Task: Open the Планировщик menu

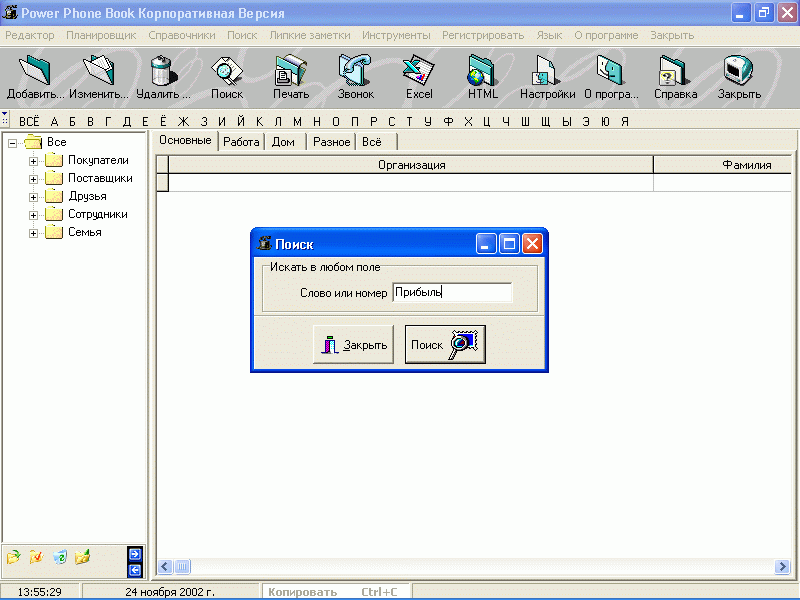Action: tap(101, 35)
